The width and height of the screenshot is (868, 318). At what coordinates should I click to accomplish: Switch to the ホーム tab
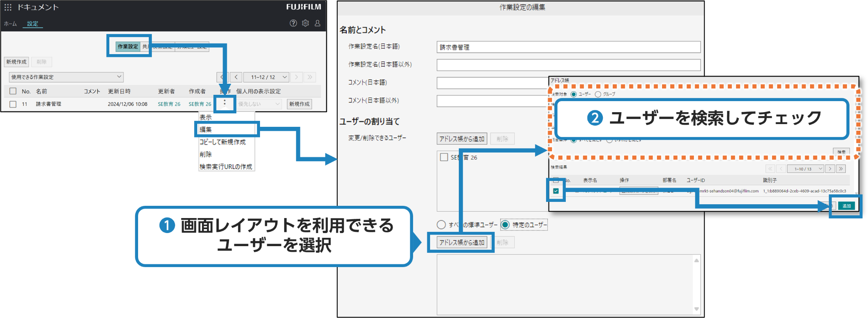coord(10,24)
